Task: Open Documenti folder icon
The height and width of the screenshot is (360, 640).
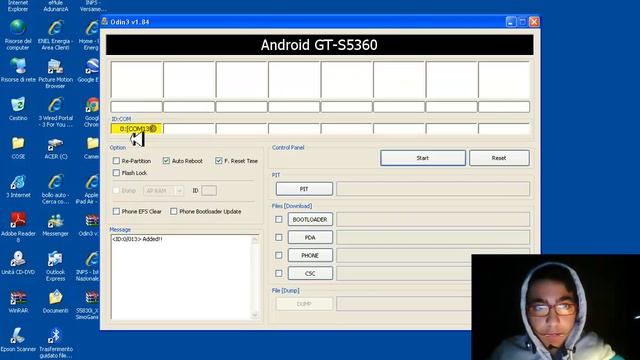Action: [56, 301]
